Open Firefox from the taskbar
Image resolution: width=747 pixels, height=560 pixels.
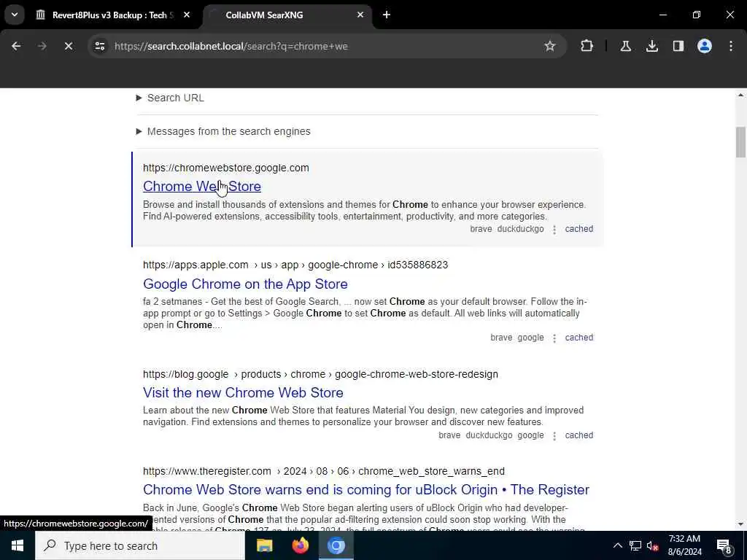(x=300, y=545)
